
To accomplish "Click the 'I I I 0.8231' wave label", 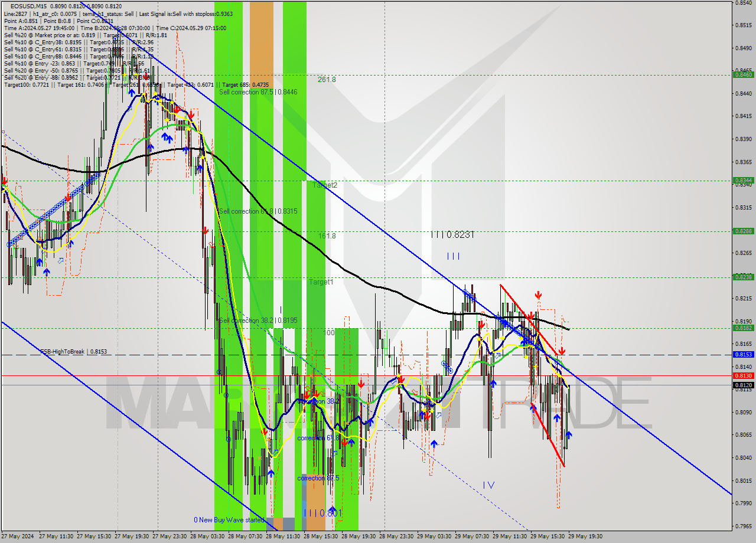I will pos(452,234).
